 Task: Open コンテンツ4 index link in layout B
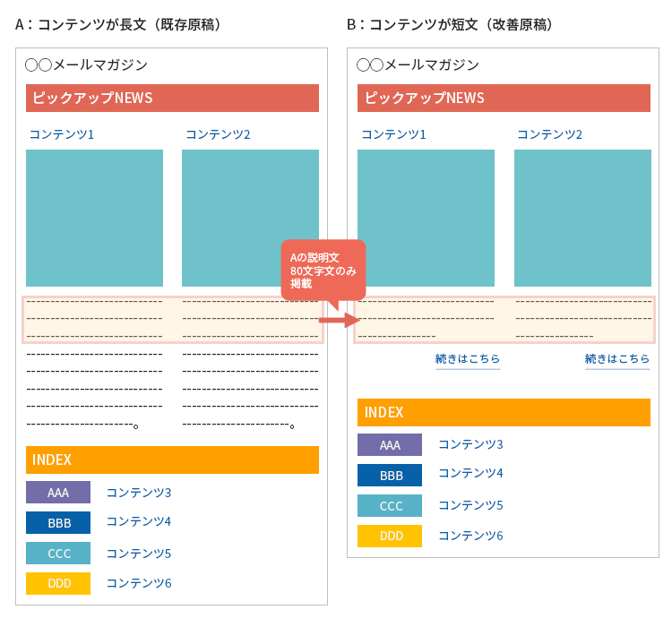(x=470, y=473)
